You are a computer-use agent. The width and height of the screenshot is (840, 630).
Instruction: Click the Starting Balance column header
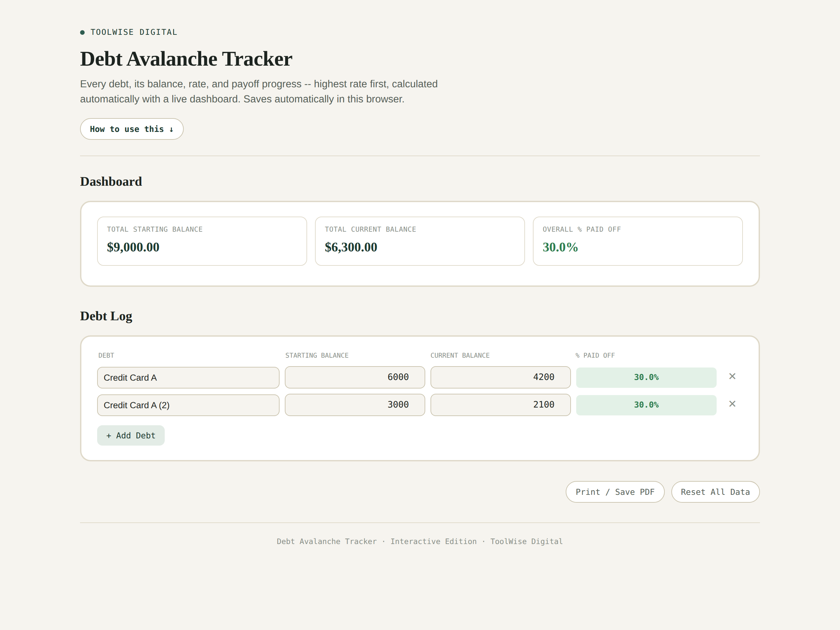[317, 355]
